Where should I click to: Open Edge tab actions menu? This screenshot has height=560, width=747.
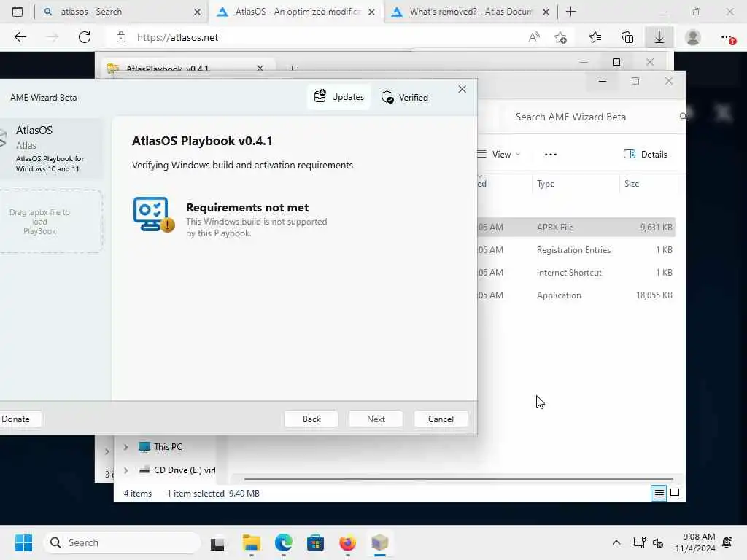click(x=18, y=12)
